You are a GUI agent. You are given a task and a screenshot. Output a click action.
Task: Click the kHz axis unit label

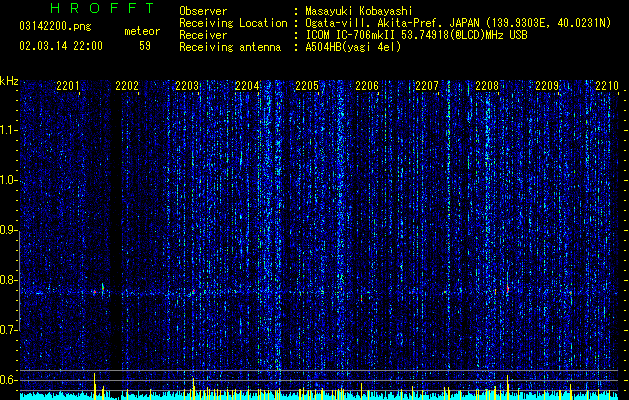9,81
